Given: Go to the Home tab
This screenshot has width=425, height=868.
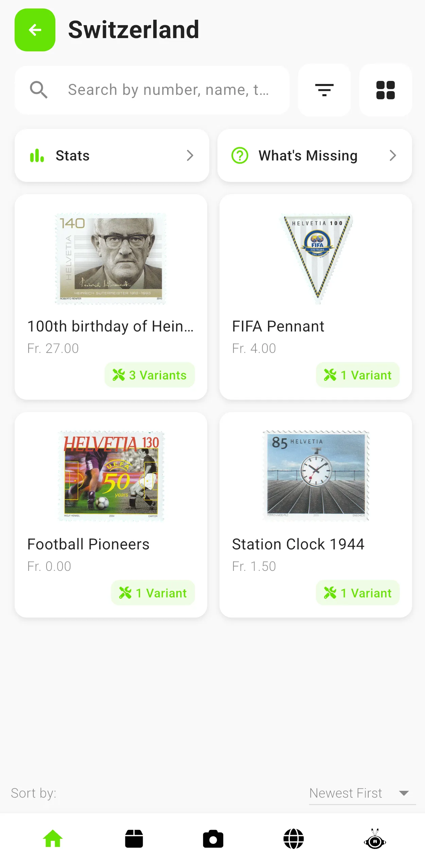Looking at the screenshot, I should click(53, 839).
